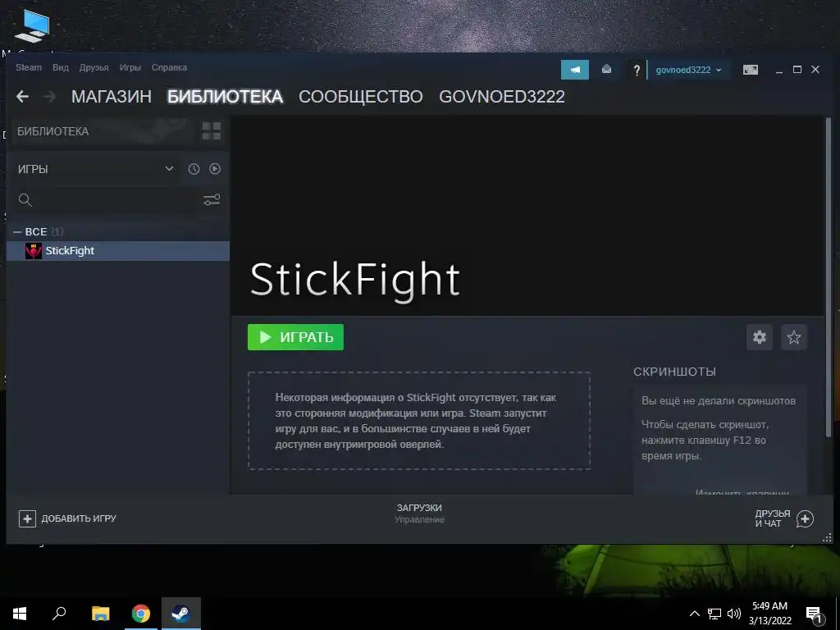Add StickFight to favorites star icon
This screenshot has width=840, height=630.
tap(794, 337)
